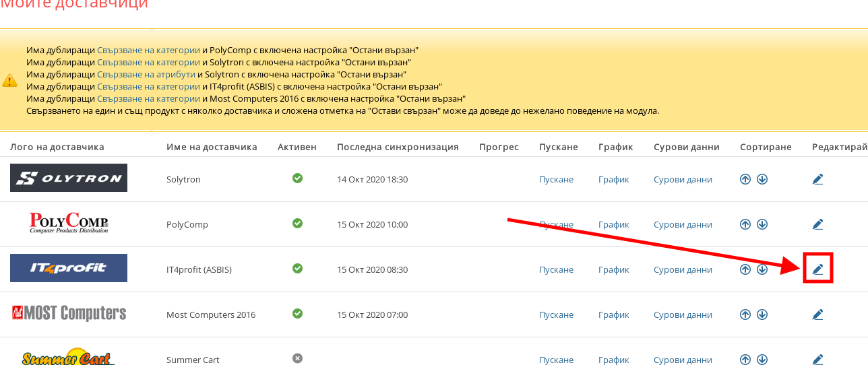The height and width of the screenshot is (365, 868).
Task: Click the MOST Computers logo thumbnail
Action: tap(69, 313)
